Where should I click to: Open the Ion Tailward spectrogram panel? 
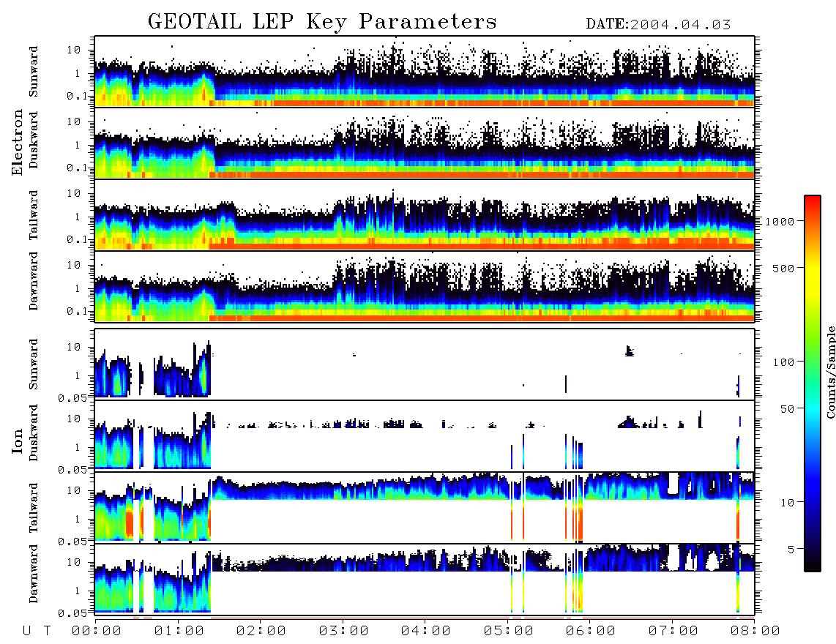[425, 508]
